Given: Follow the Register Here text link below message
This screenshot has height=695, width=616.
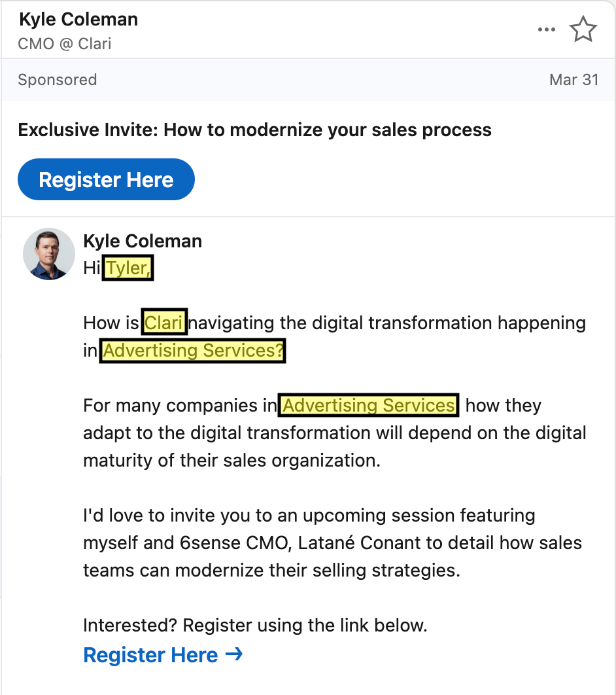Looking at the screenshot, I should pyautogui.click(x=150, y=654).
